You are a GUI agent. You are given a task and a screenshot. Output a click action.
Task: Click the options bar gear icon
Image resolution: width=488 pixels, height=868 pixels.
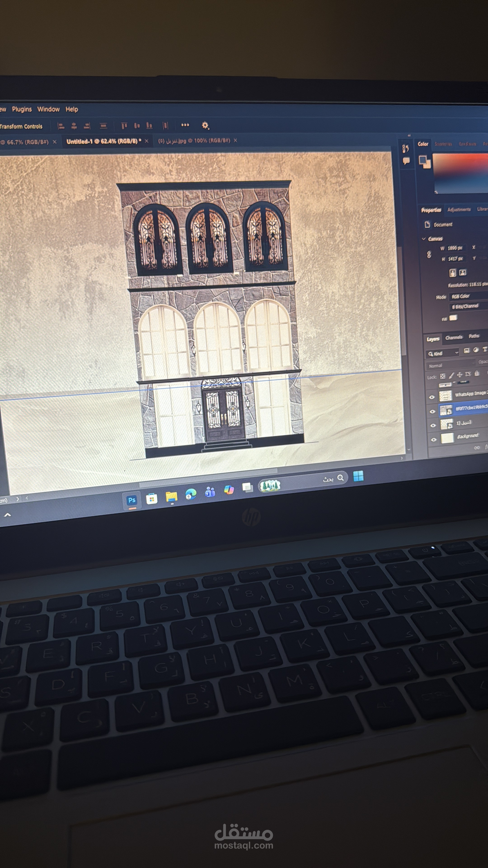[x=205, y=125]
